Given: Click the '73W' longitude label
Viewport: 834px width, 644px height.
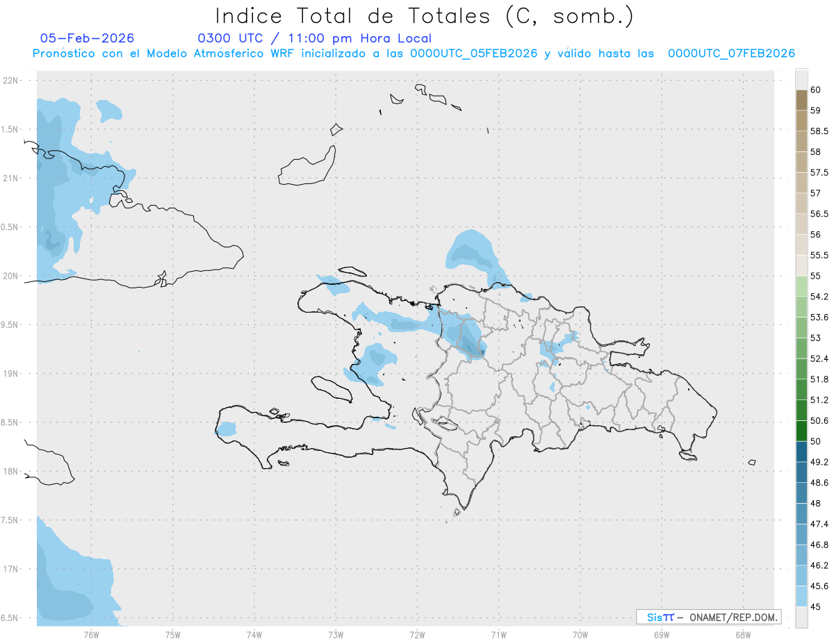Looking at the screenshot, I should pos(336,634).
